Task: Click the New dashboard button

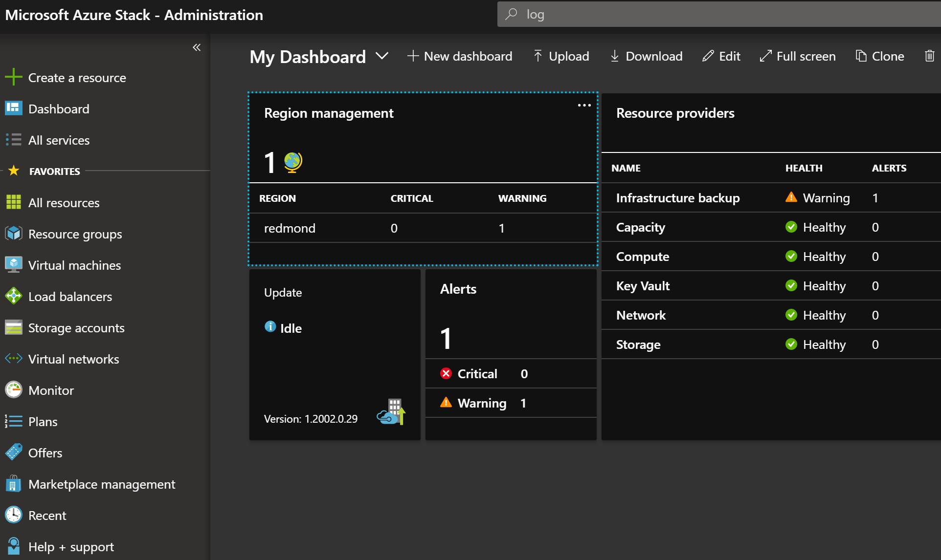Action: pyautogui.click(x=460, y=56)
